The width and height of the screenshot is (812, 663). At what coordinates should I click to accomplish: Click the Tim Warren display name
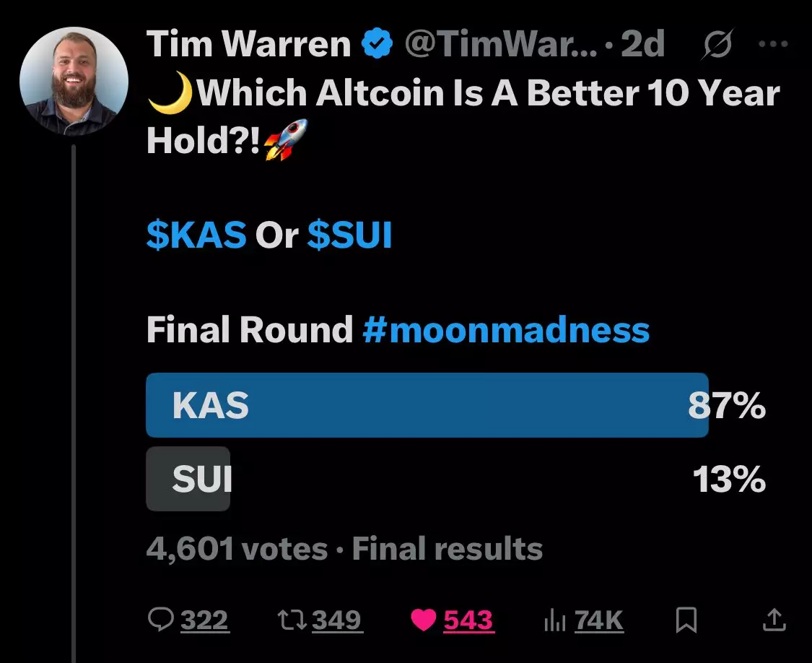click(x=249, y=45)
